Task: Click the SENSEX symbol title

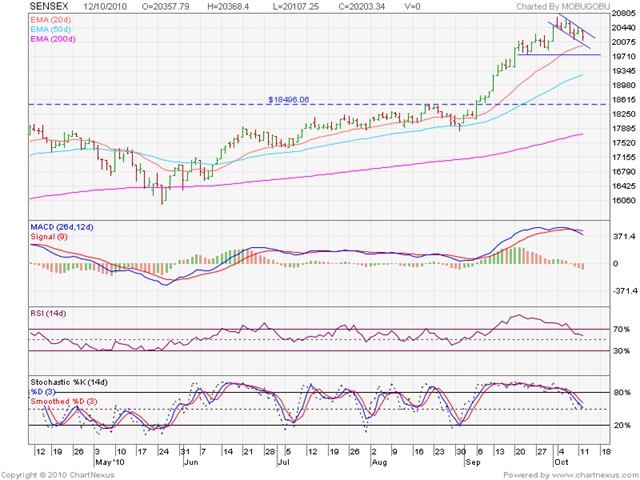Action: pos(49,7)
